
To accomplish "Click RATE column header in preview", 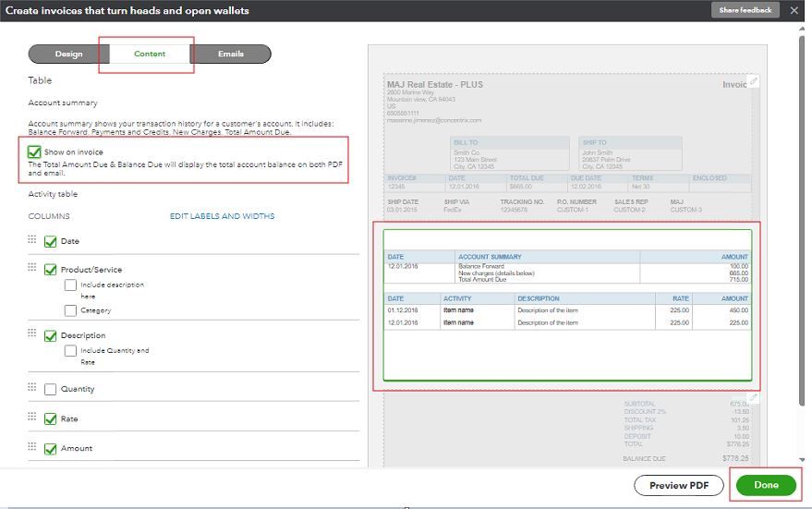I will point(681,298).
